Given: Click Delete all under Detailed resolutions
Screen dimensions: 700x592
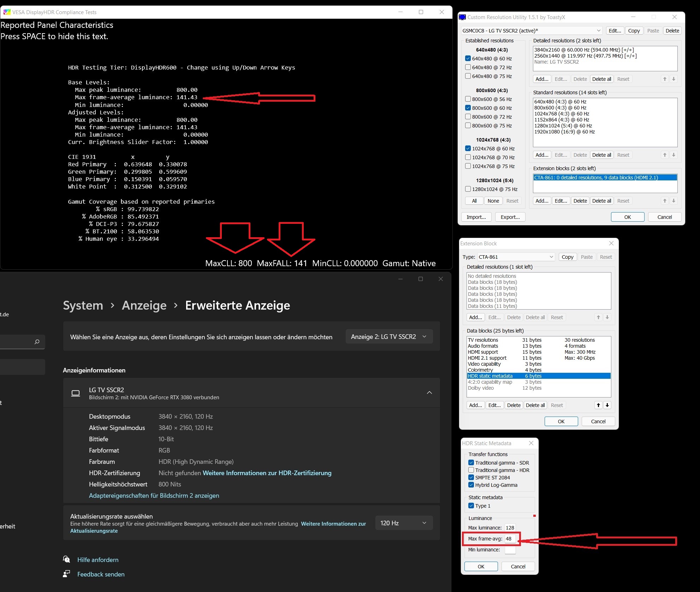Looking at the screenshot, I should (601, 79).
